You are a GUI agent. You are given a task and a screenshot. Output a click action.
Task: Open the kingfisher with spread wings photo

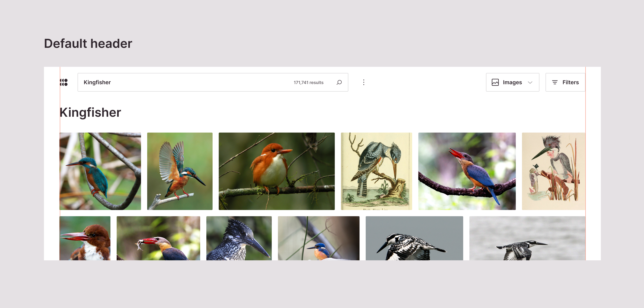pyautogui.click(x=180, y=171)
